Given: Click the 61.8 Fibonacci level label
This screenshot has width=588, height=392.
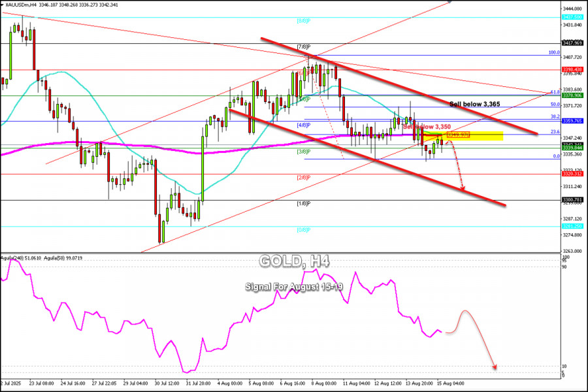Looking at the screenshot, I should (x=555, y=92).
